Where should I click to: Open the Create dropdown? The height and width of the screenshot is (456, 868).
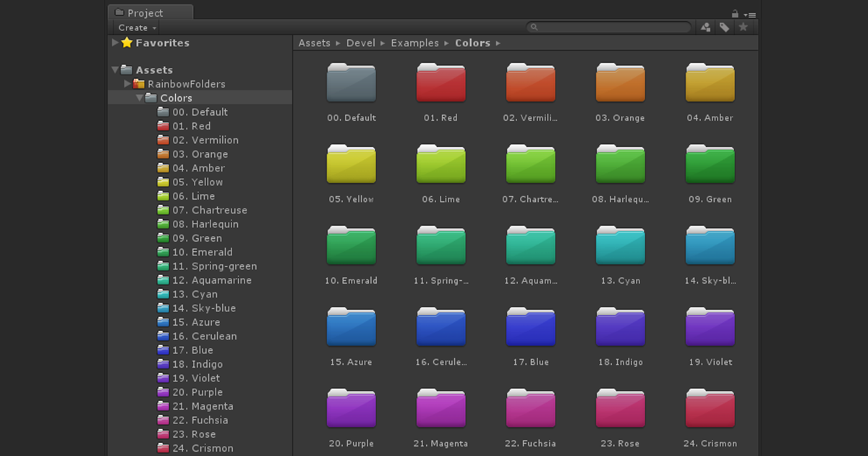[x=135, y=28]
